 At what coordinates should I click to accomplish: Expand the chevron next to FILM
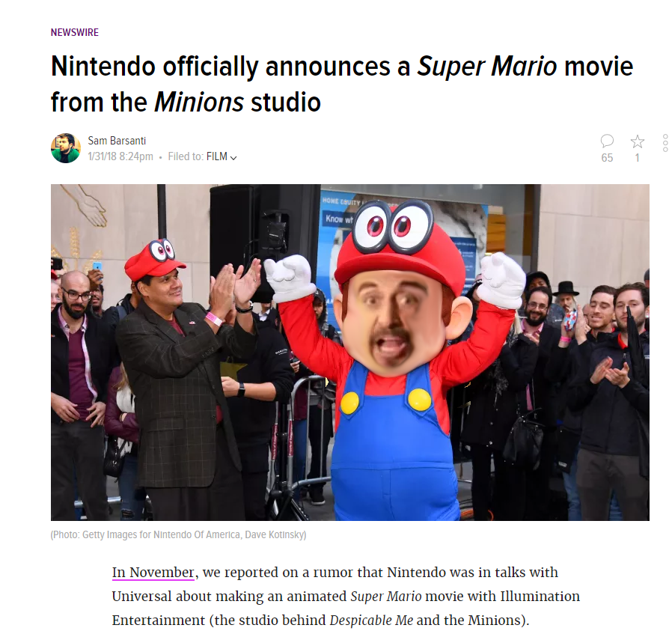point(233,158)
